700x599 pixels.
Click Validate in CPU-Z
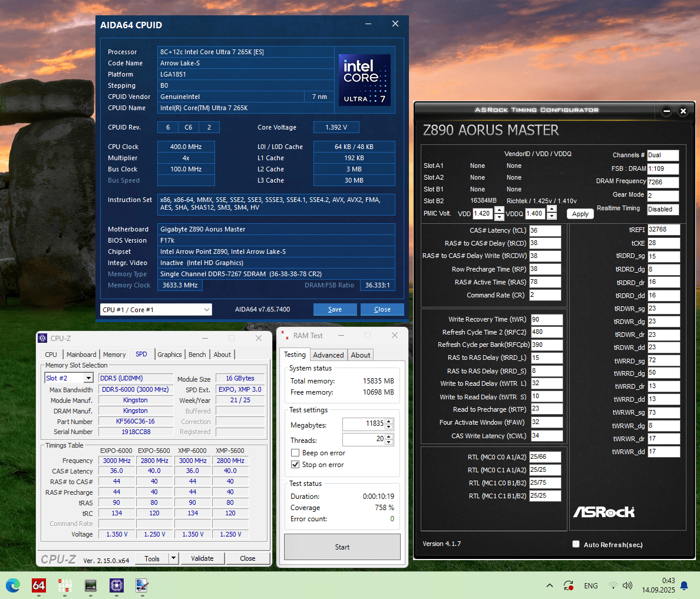click(x=202, y=558)
